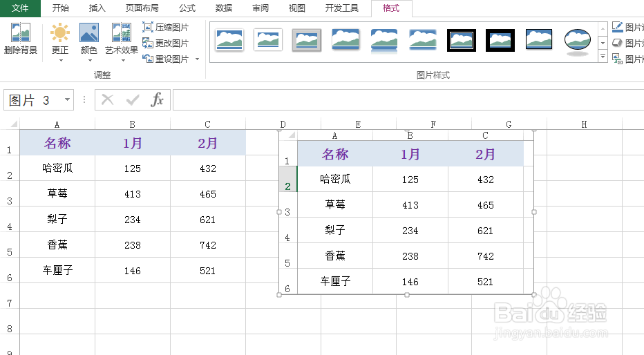Click cell 名称 in the left table

tap(57, 143)
